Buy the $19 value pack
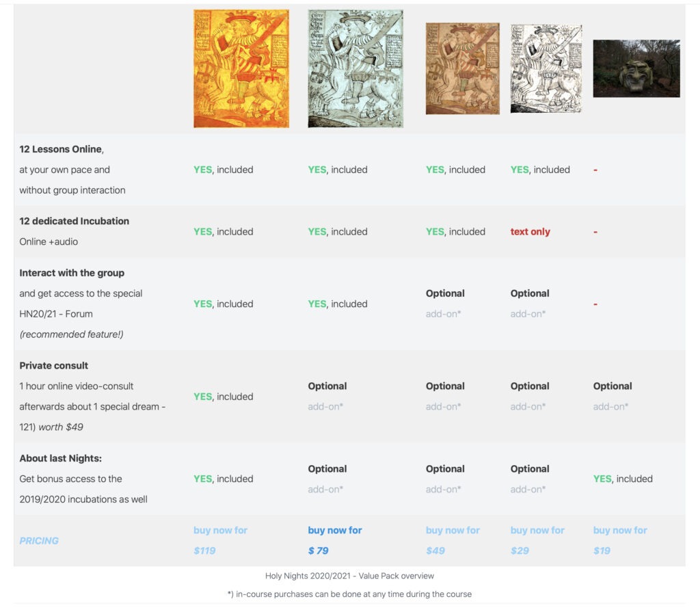 coord(620,540)
